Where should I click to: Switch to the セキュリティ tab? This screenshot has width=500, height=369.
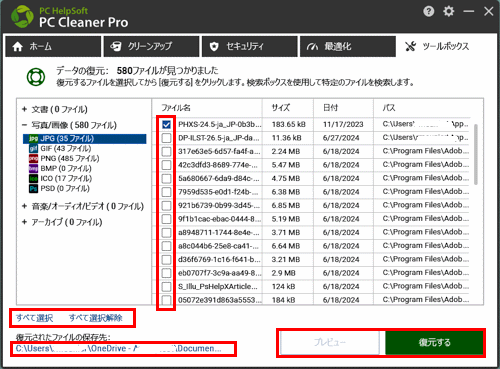[x=250, y=47]
